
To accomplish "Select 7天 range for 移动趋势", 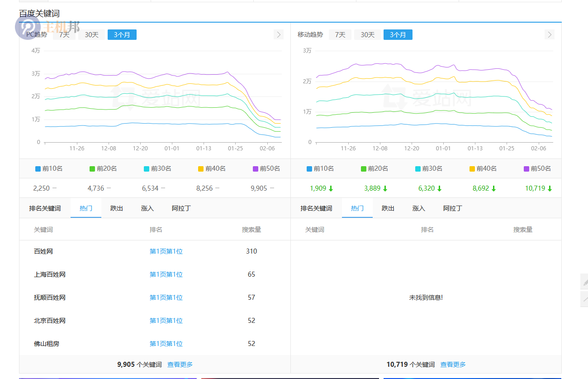I will (340, 34).
